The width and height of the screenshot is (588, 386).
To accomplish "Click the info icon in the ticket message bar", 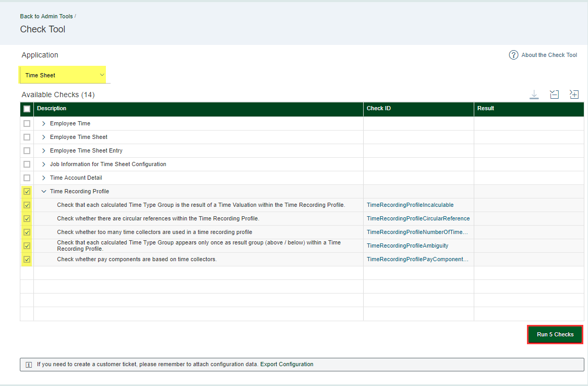I will (29, 365).
